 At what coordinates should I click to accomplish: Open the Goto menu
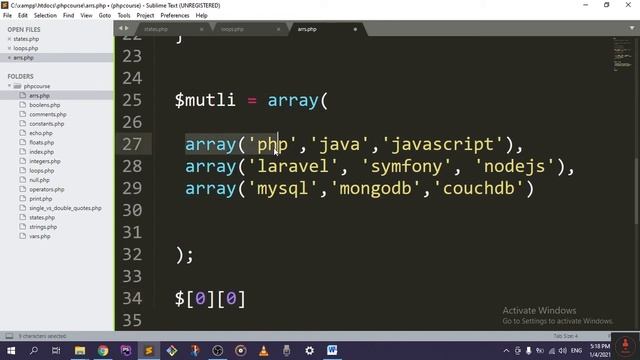[104, 16]
